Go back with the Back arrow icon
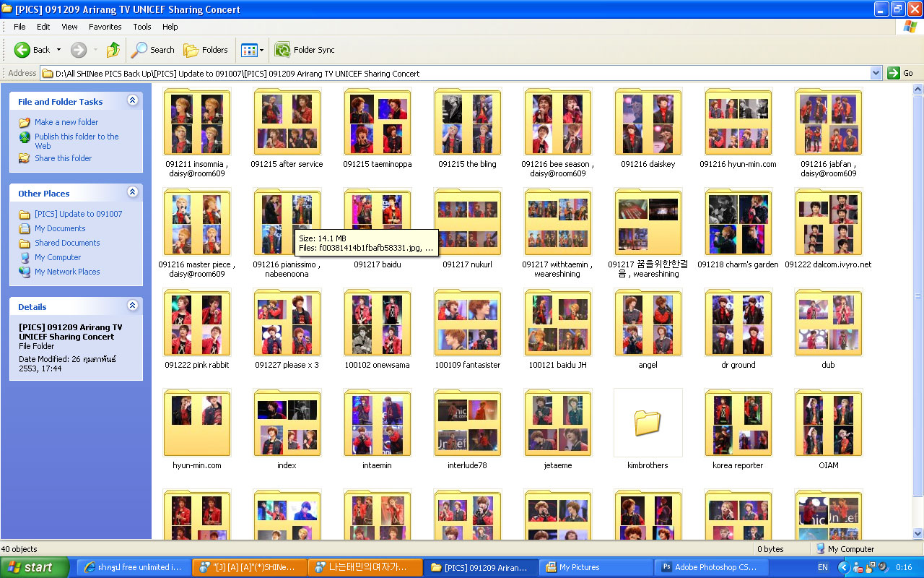Viewport: 924px width, 578px height. point(22,50)
